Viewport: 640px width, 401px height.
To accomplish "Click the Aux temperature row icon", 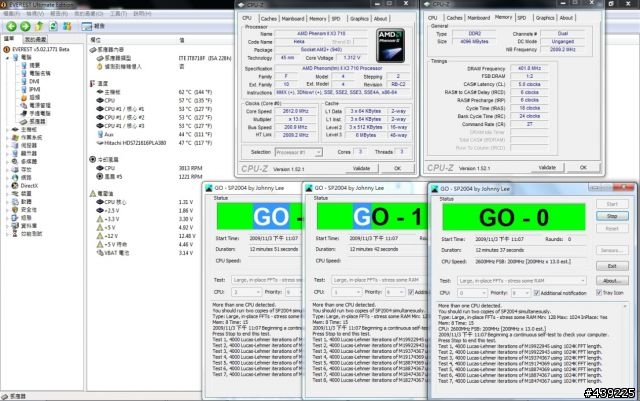I will pyautogui.click(x=100, y=134).
